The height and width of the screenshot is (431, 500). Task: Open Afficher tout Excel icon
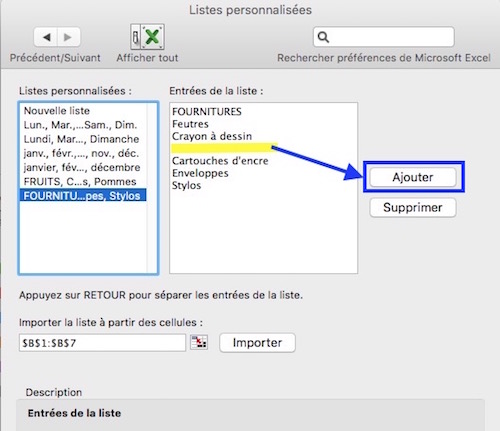click(147, 37)
